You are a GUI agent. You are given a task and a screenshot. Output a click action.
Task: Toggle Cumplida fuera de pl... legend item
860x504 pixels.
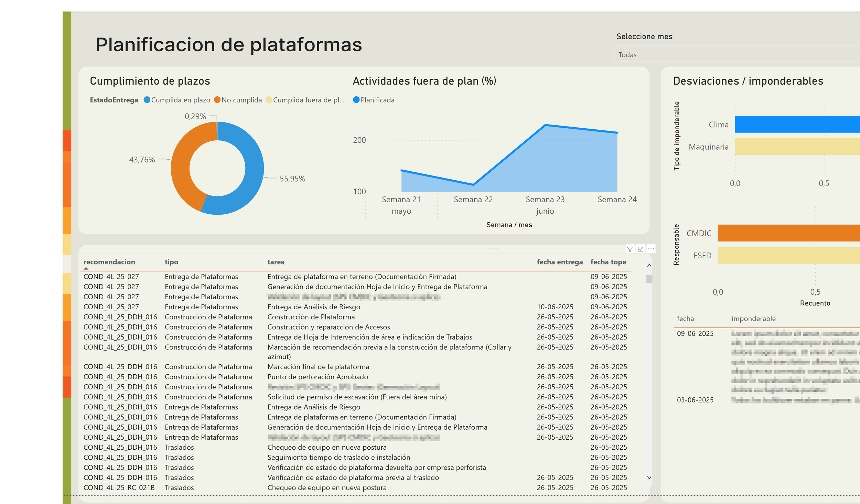pos(305,100)
